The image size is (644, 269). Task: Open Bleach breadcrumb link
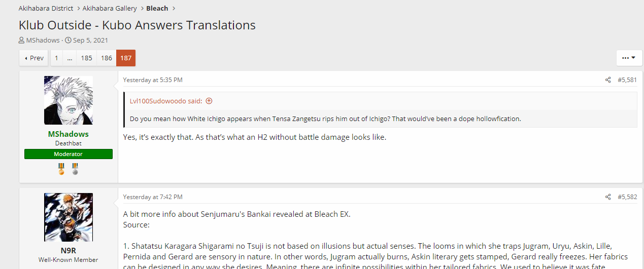coord(157,9)
